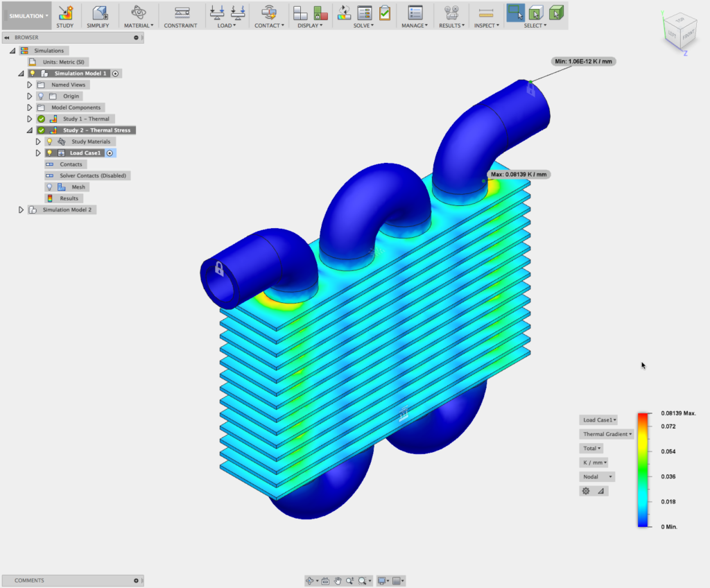Click the Display green-red lock icon
Image resolution: width=710 pixels, height=588 pixels.
tap(320, 12)
